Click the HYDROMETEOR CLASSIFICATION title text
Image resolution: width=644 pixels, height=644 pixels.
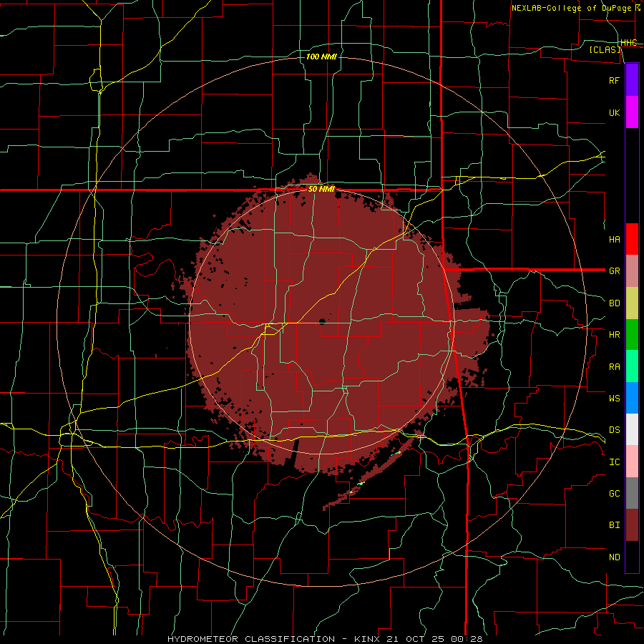point(251,639)
